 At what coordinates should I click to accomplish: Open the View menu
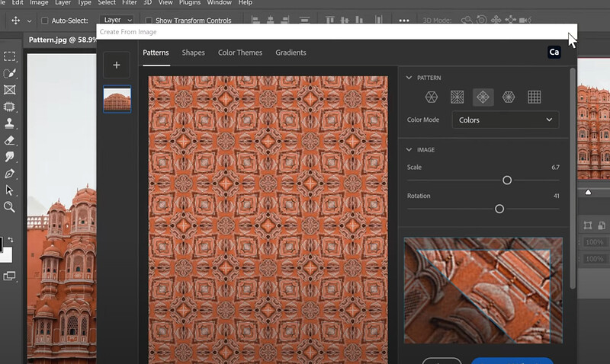tap(165, 2)
